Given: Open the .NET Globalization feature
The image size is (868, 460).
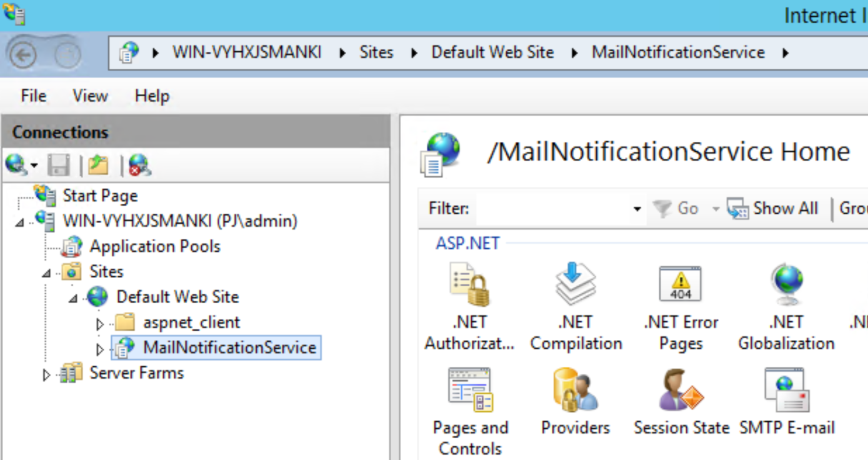Looking at the screenshot, I should [786, 307].
